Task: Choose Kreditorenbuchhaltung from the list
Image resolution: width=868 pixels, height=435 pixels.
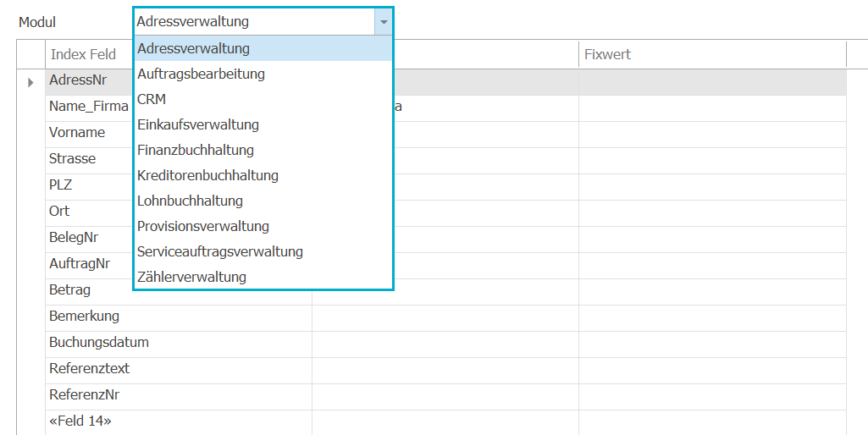Action: 263,175
